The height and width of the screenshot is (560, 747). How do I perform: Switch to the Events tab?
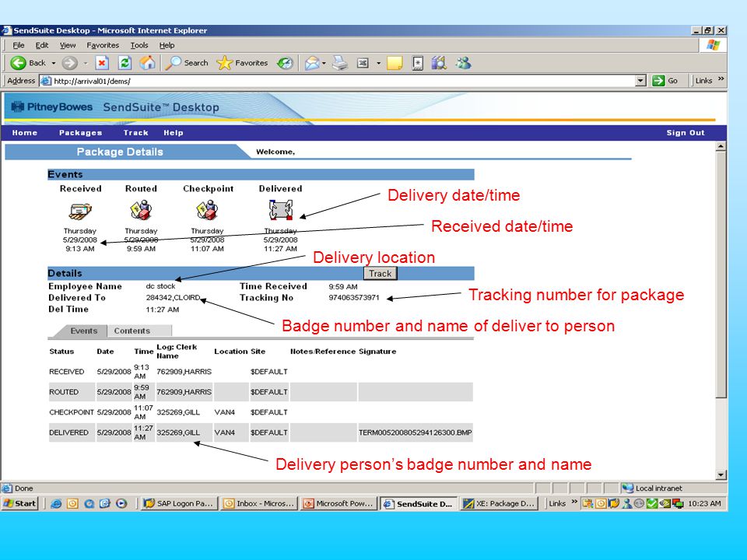click(83, 331)
